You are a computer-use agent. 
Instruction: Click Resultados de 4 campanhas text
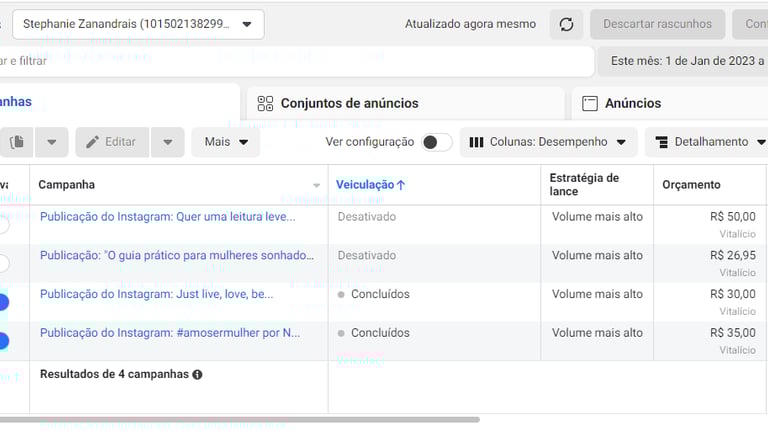(114, 374)
